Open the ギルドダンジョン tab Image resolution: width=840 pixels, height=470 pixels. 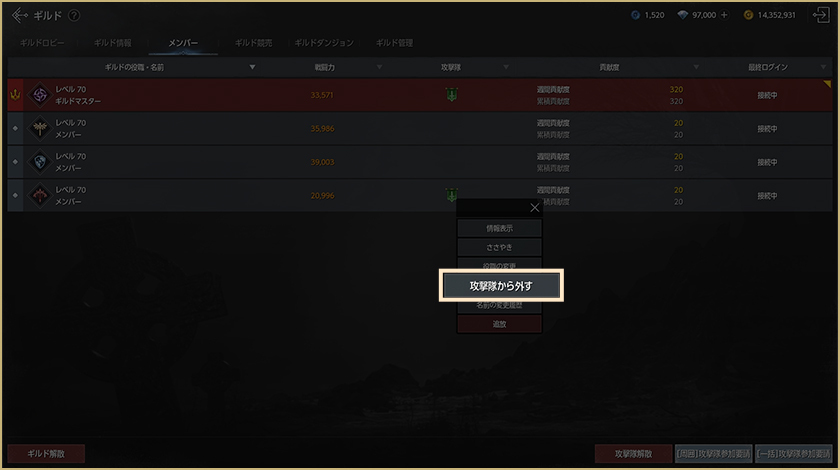pyautogui.click(x=324, y=43)
